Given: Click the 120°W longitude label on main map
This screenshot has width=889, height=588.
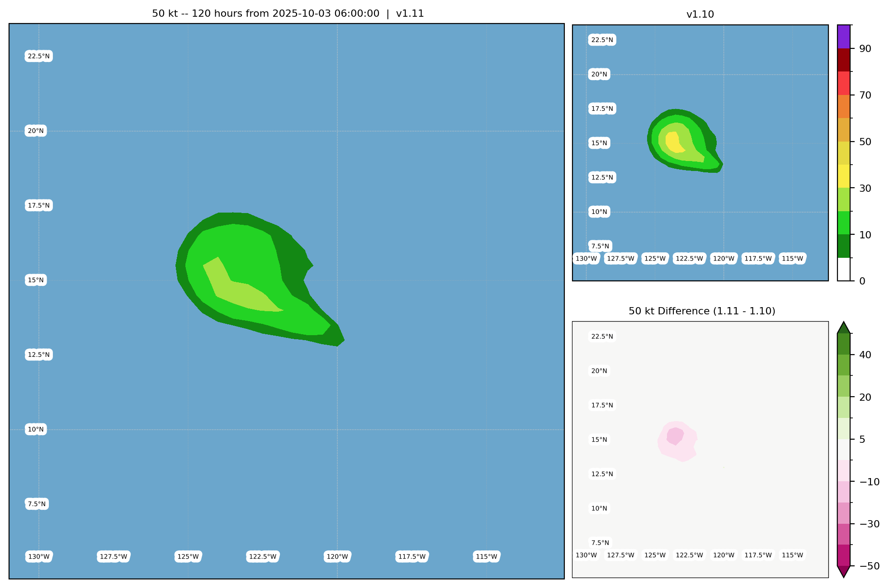Looking at the screenshot, I should 337,557.
